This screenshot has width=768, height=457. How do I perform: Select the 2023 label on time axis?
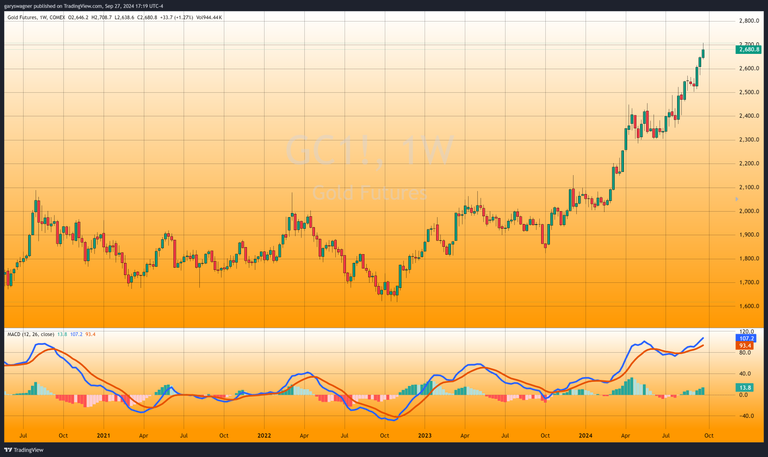coord(424,436)
